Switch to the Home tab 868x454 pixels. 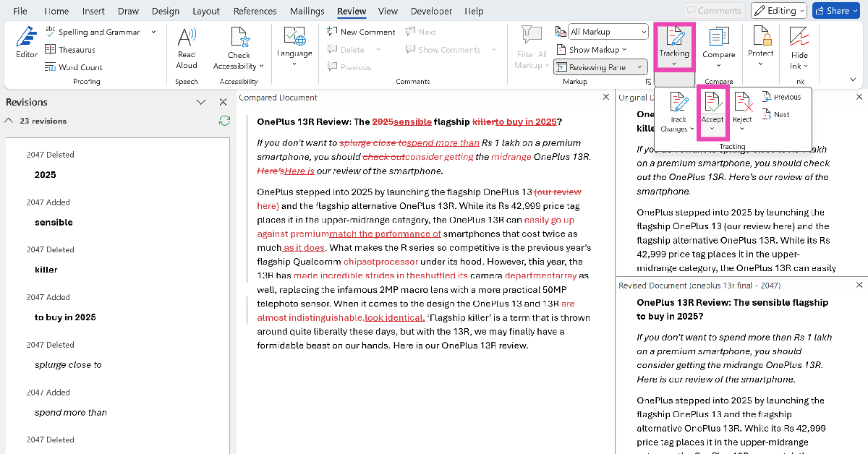tap(56, 11)
